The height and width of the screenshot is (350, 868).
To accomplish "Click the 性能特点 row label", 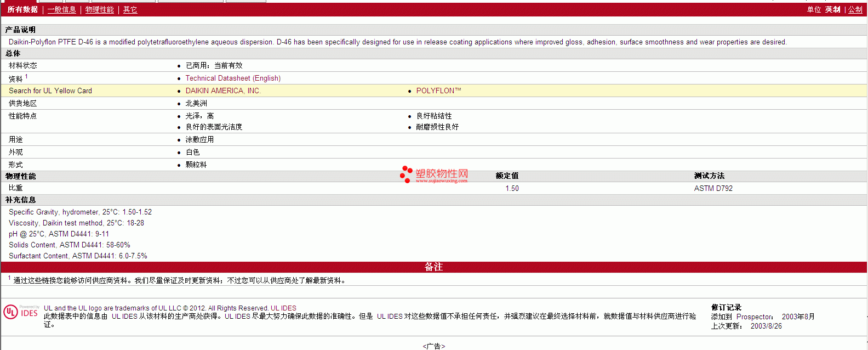I will [x=23, y=116].
